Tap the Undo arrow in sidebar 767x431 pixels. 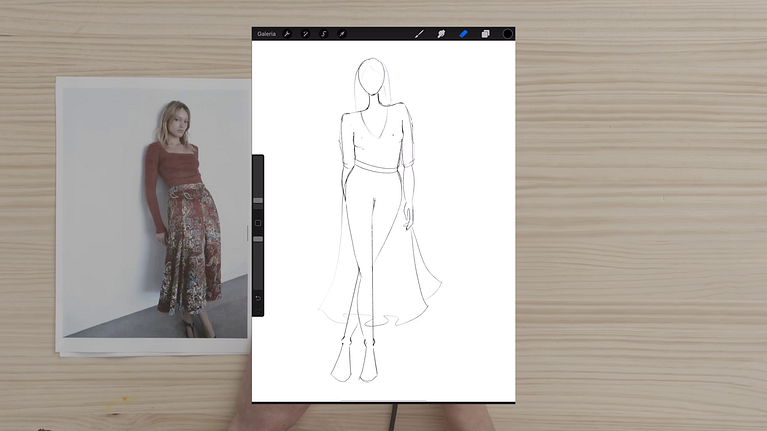[258, 298]
